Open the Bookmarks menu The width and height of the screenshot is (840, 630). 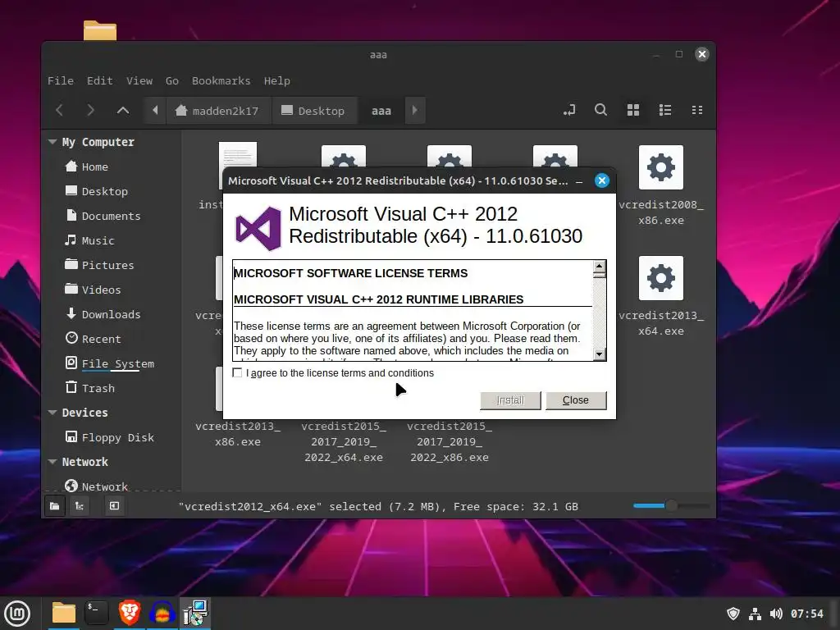221,81
